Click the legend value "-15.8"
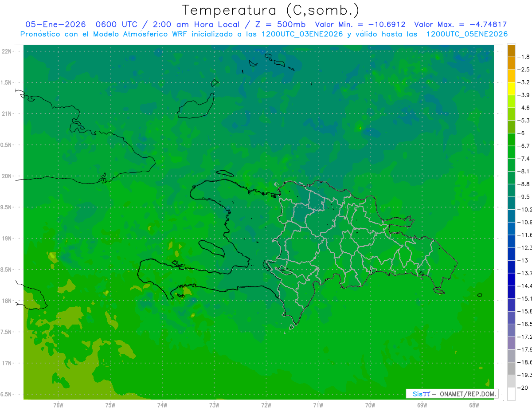This screenshot has height=411, width=532. [524, 311]
